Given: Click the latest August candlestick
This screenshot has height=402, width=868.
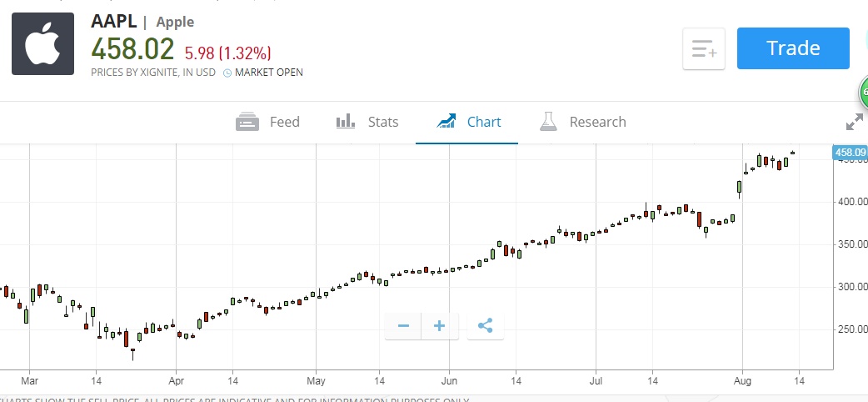Looking at the screenshot, I should point(792,153).
